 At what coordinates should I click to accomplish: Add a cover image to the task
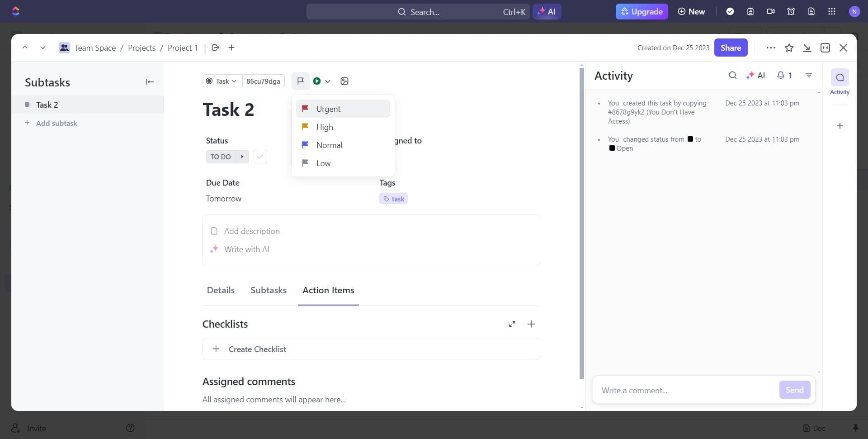coord(344,81)
